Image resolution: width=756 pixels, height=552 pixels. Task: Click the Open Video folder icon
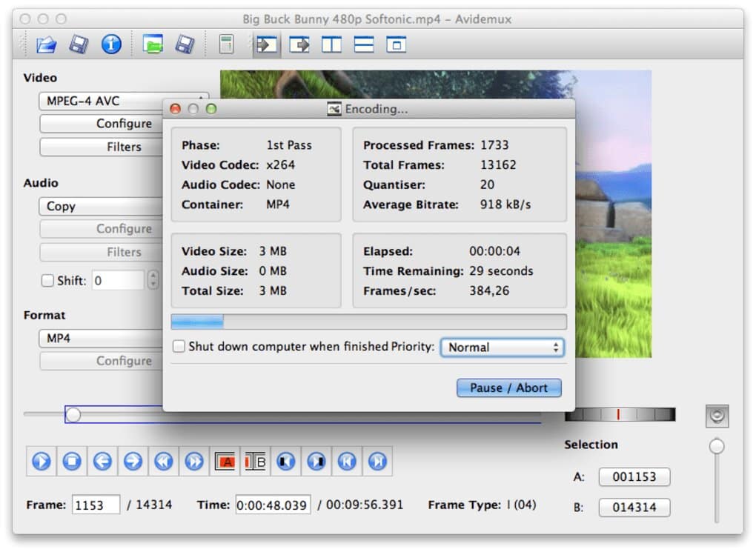(46, 45)
